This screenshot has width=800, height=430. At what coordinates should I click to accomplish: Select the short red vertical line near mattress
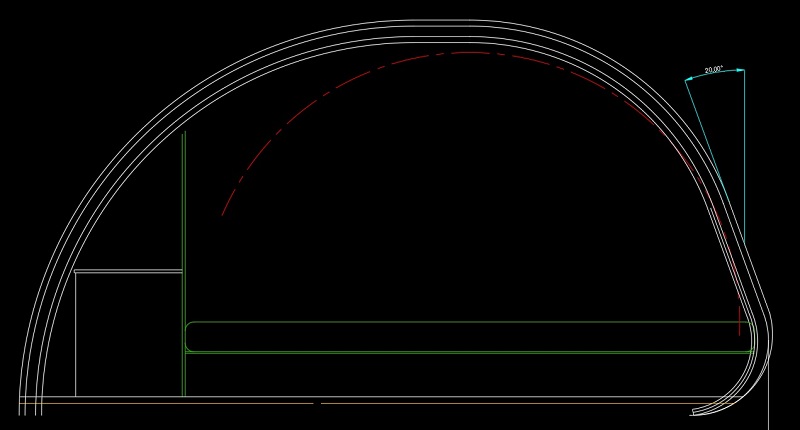(740, 322)
